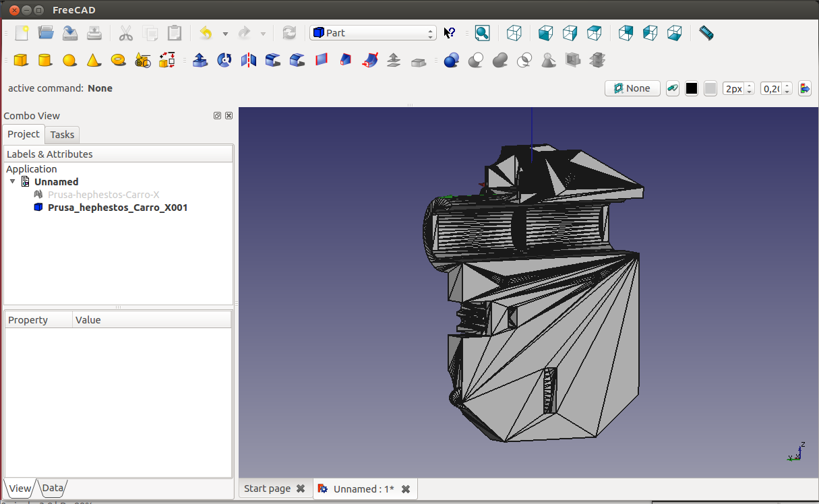Switch to the Tasks tab
Screen dimensions: 819x504
[62, 135]
